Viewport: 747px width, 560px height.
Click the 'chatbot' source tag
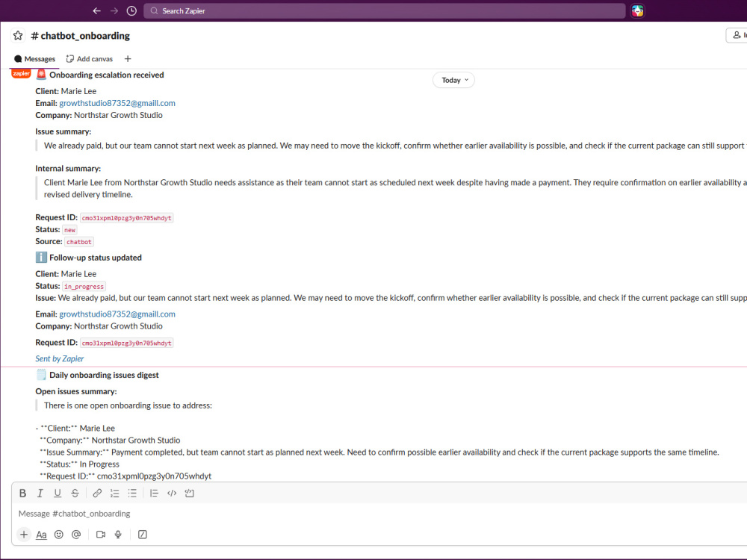tap(79, 242)
